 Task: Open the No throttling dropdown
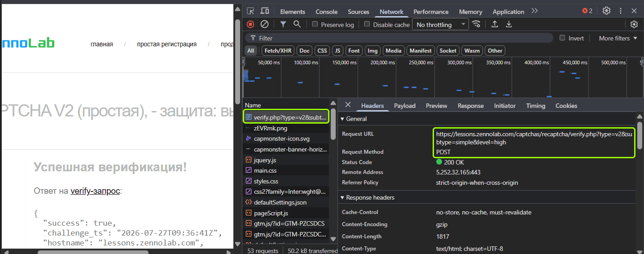click(441, 25)
